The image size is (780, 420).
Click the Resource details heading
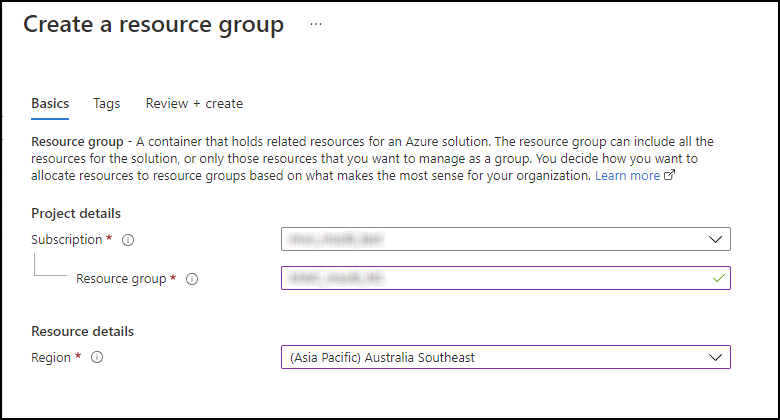(x=83, y=331)
